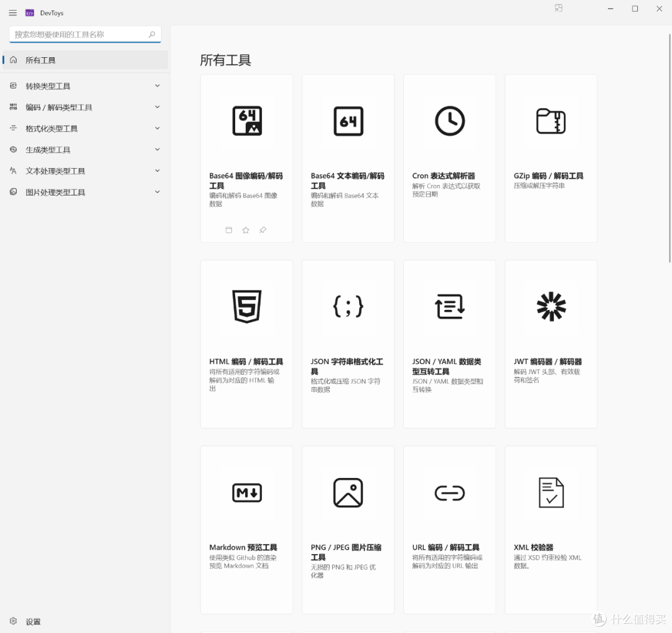The image size is (672, 633).
Task: Click the search magnifier icon
Action: 152,34
